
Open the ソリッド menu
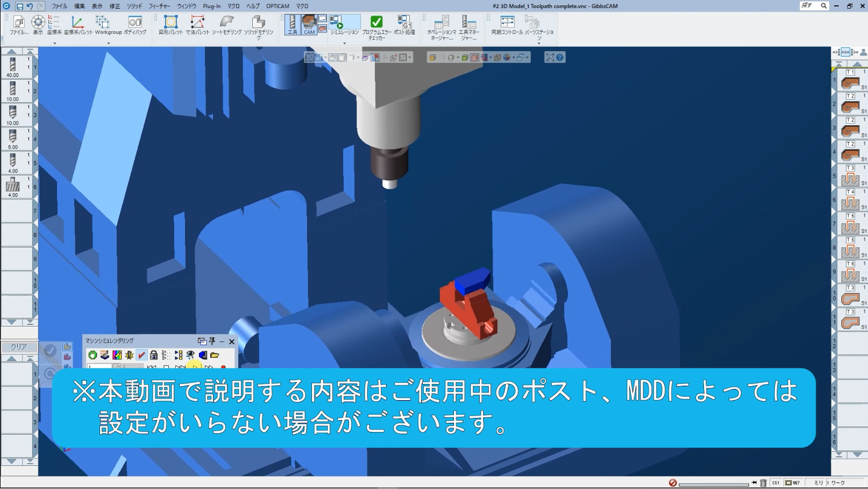pyautogui.click(x=134, y=6)
